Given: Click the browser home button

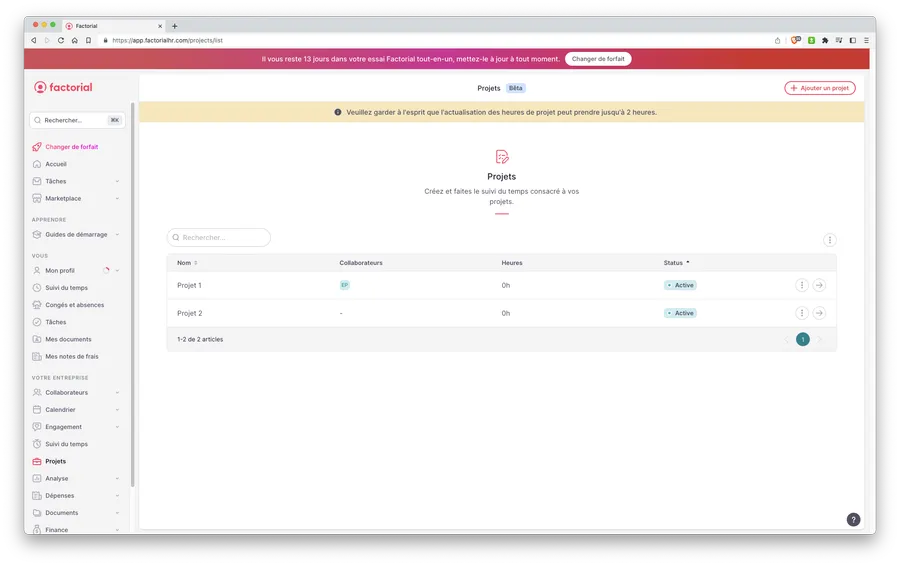Looking at the screenshot, I should (75, 41).
